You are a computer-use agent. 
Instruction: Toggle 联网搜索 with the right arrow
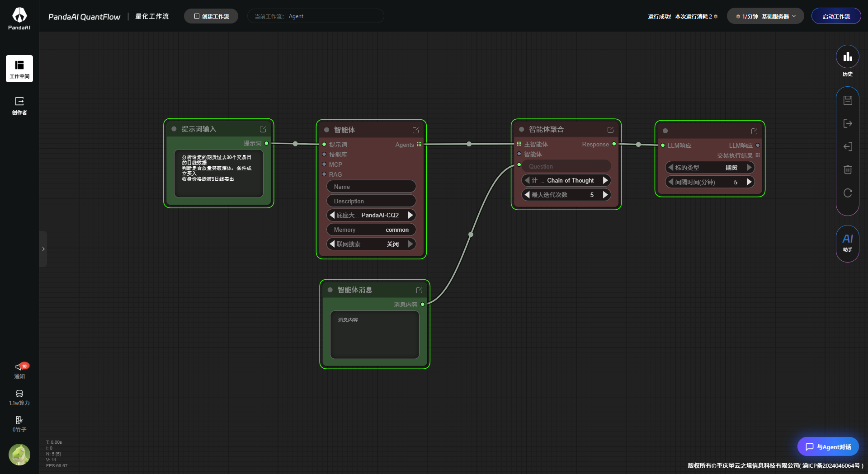[x=410, y=244]
